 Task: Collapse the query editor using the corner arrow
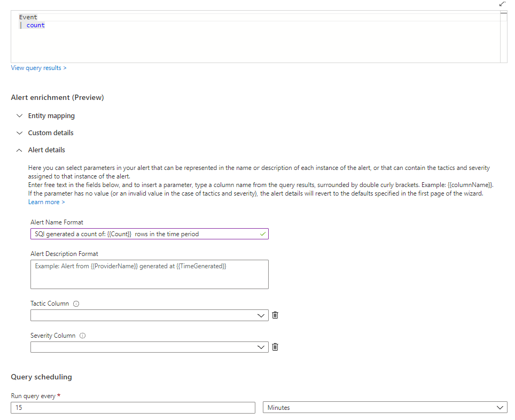coord(502,4)
